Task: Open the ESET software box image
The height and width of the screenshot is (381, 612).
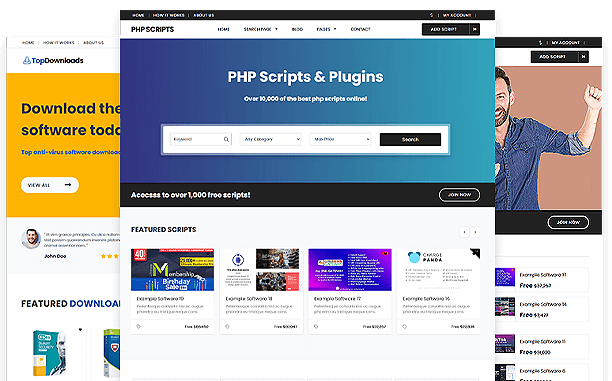Action: 49,353
